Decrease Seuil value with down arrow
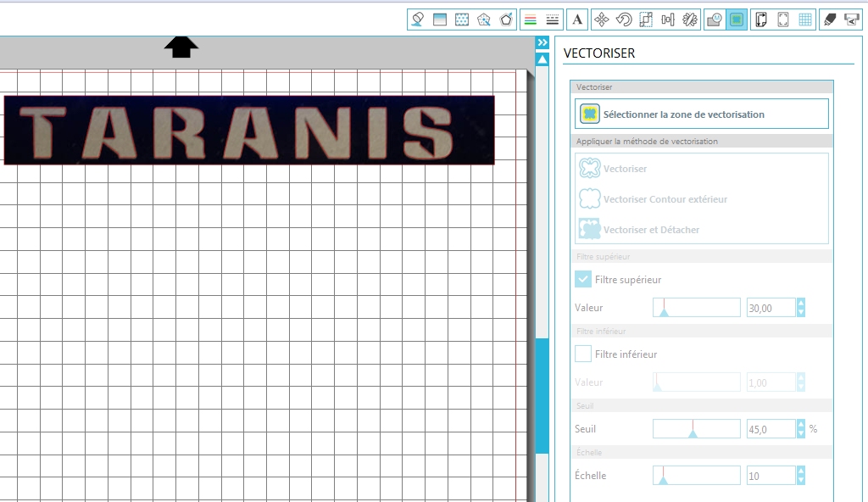Image resolution: width=868 pixels, height=502 pixels. pos(801,434)
